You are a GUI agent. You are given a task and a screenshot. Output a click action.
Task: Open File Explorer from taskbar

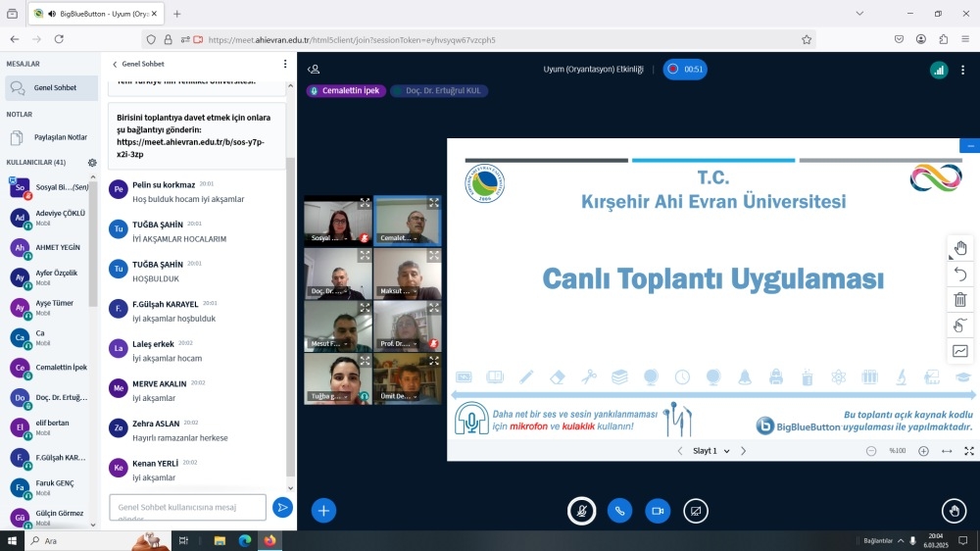[x=220, y=541]
